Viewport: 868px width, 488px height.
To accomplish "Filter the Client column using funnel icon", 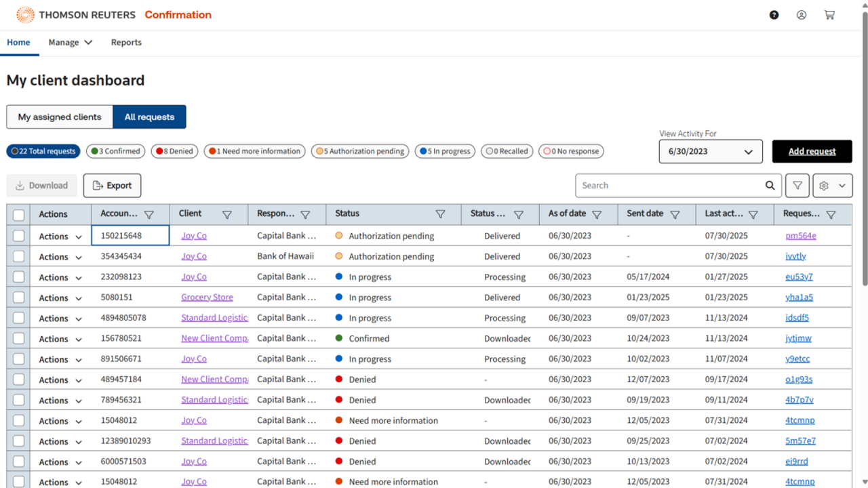I will pos(227,214).
